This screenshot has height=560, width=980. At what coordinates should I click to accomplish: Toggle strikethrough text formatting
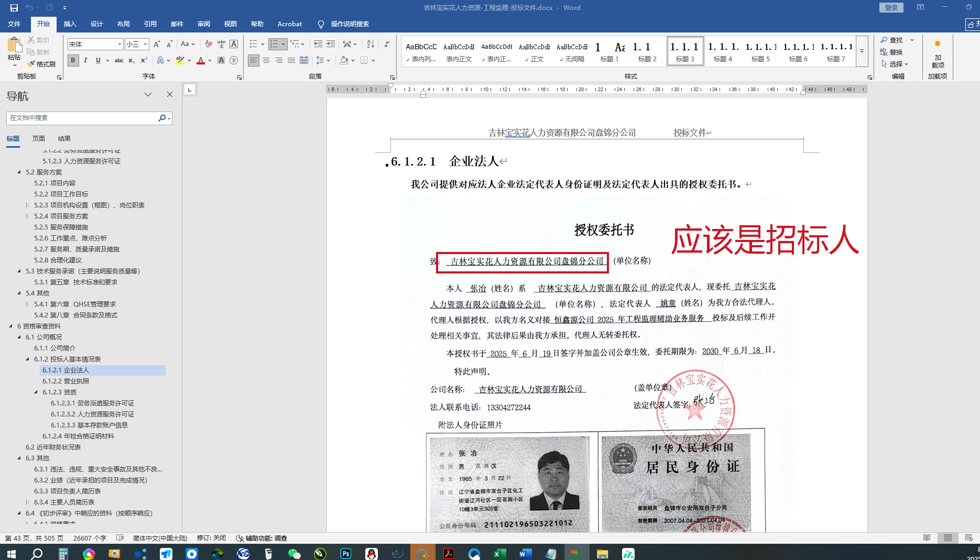pos(119,60)
